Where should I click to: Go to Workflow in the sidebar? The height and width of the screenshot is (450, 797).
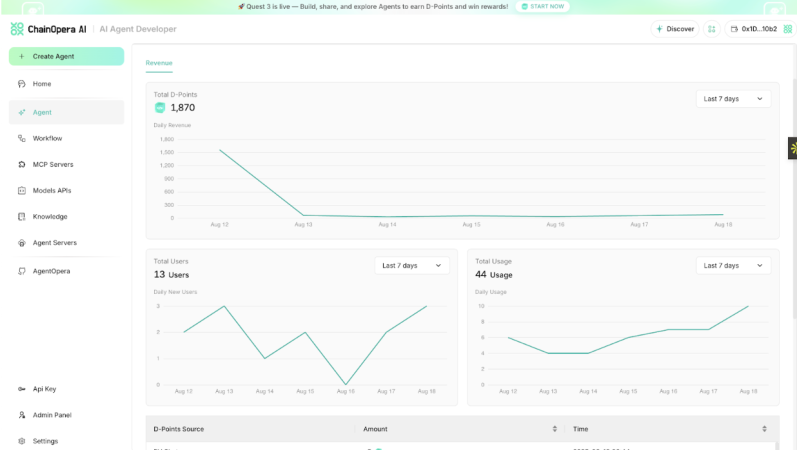[47, 138]
